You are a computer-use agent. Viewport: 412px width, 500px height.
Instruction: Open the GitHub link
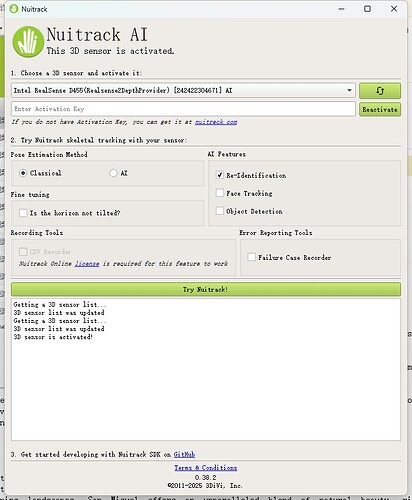pos(184,454)
